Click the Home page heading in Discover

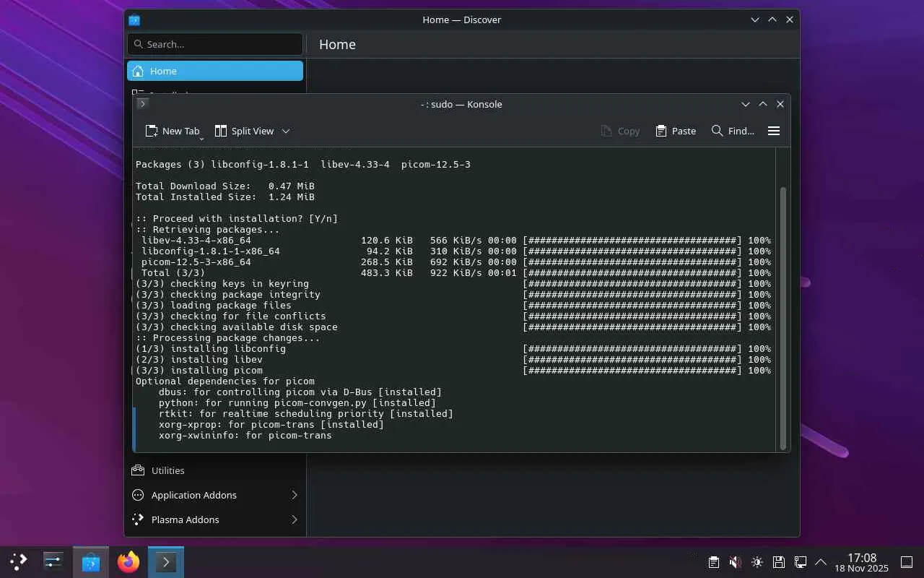click(x=337, y=44)
